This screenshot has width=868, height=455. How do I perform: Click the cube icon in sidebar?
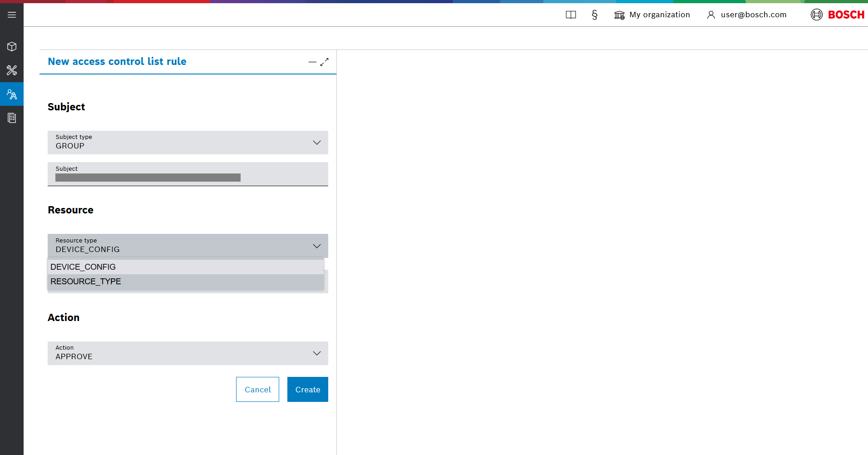coord(12,47)
